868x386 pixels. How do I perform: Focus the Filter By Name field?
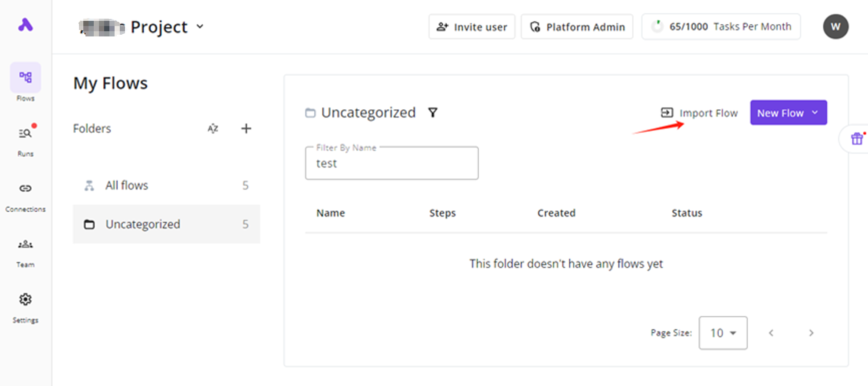[x=391, y=164]
